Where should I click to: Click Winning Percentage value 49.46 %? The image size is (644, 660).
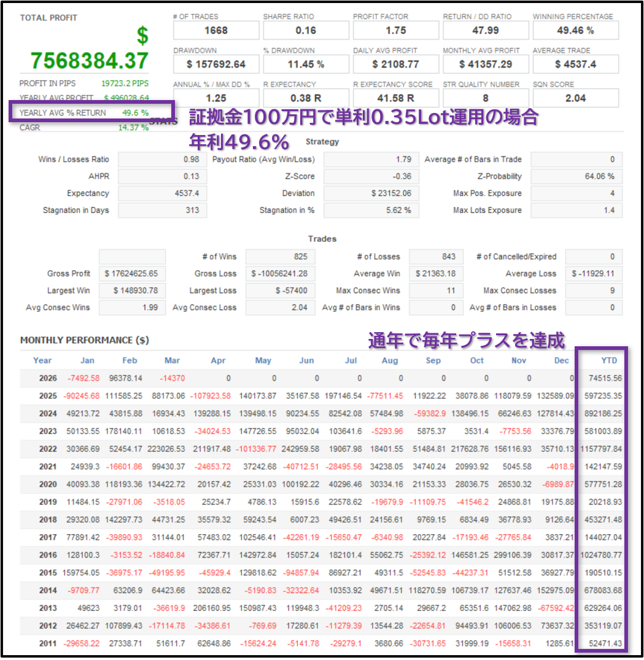[575, 31]
